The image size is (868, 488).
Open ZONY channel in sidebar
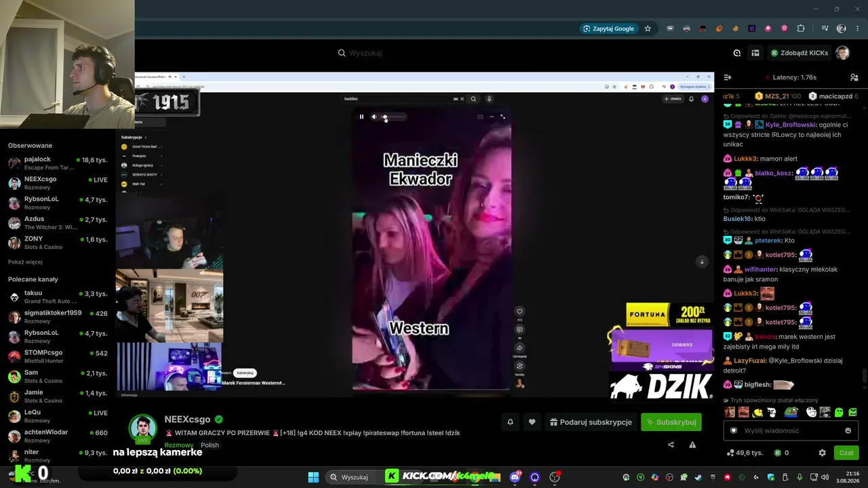[x=58, y=243]
